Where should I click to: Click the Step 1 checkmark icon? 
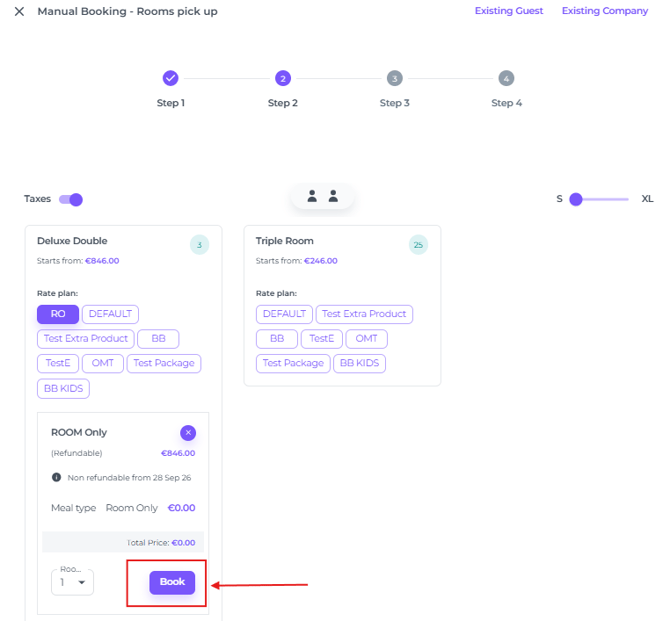pos(170,78)
